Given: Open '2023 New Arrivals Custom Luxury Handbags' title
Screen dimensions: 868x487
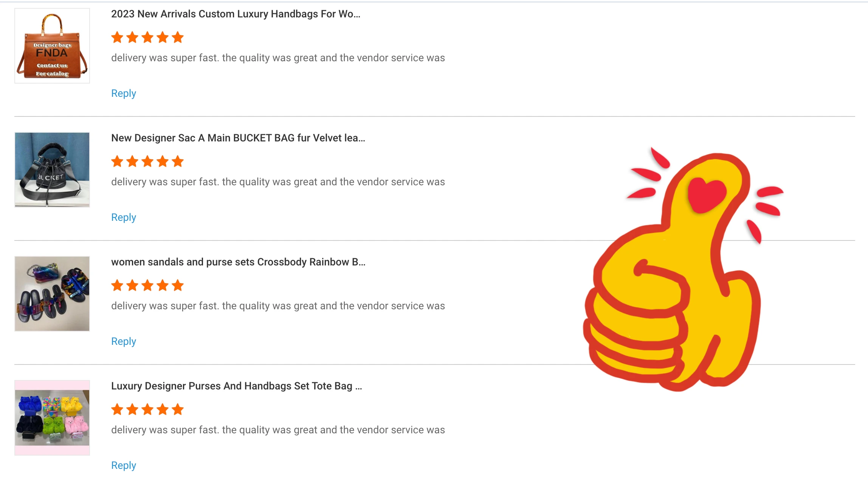Looking at the screenshot, I should 236,14.
